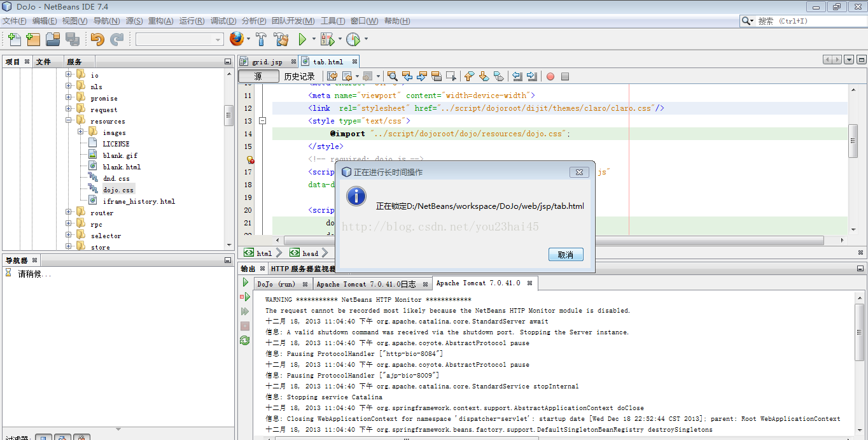Click the Redo arrow icon

click(116, 39)
